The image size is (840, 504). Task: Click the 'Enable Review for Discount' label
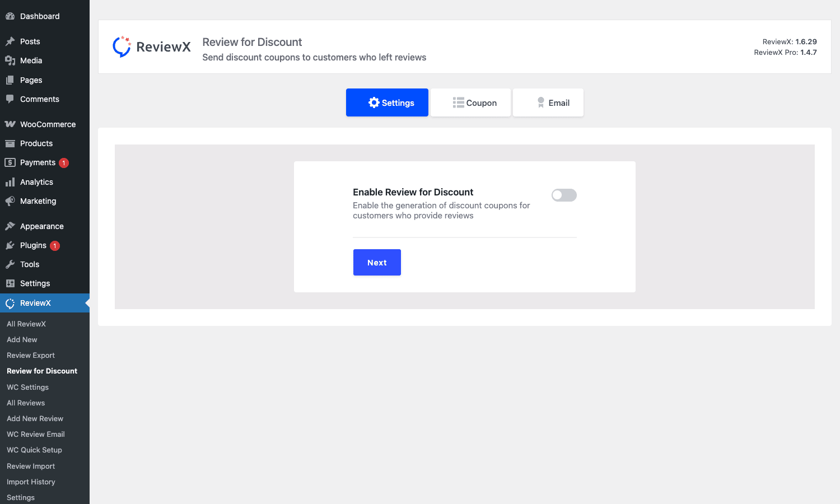(x=413, y=192)
